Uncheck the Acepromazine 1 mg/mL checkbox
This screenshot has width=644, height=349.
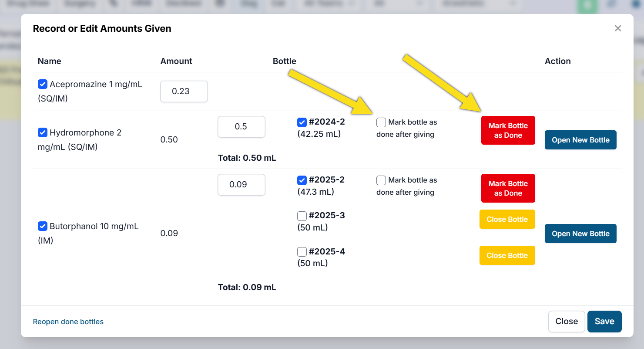(43, 84)
